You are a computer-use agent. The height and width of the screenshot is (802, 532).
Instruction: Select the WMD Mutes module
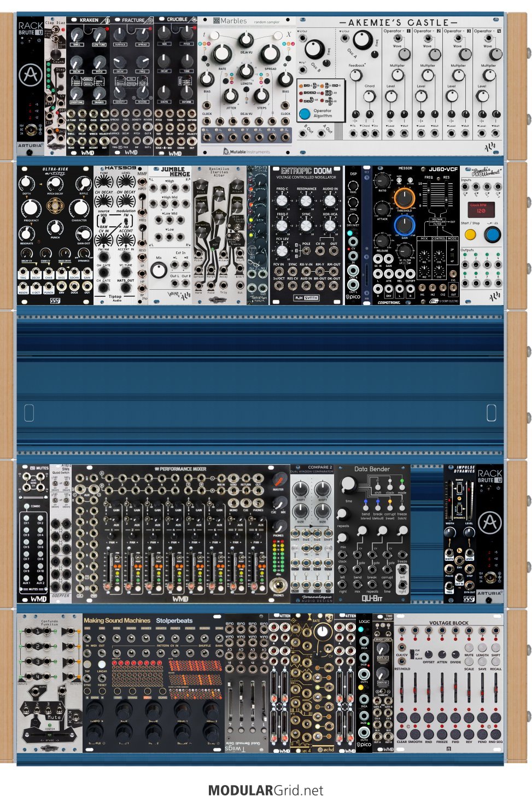pos(33,534)
